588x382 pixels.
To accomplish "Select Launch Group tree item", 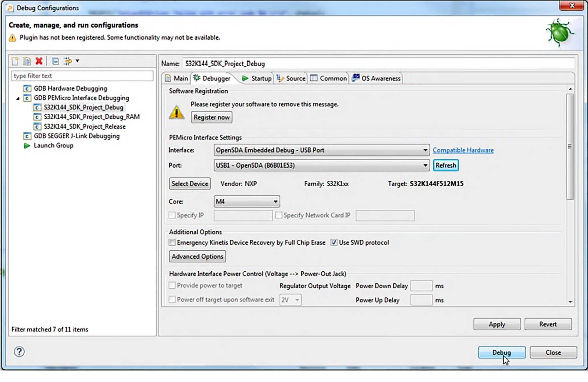I will (x=54, y=146).
